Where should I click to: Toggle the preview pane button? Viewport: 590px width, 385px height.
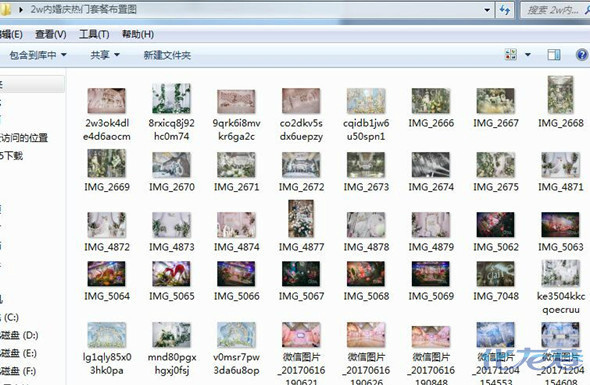coord(554,55)
